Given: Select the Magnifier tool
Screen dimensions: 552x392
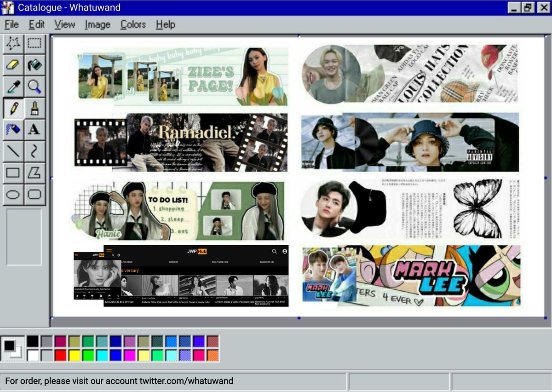Looking at the screenshot, I should (35, 87).
